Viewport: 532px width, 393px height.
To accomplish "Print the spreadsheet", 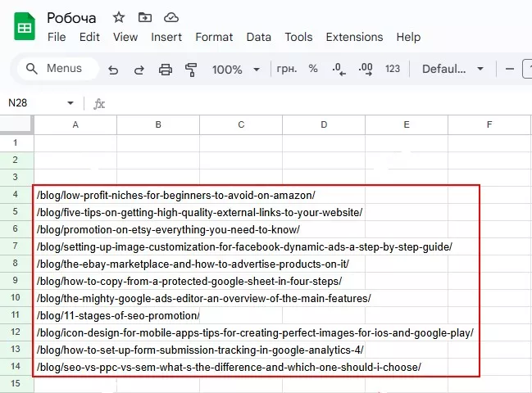I will tap(166, 70).
